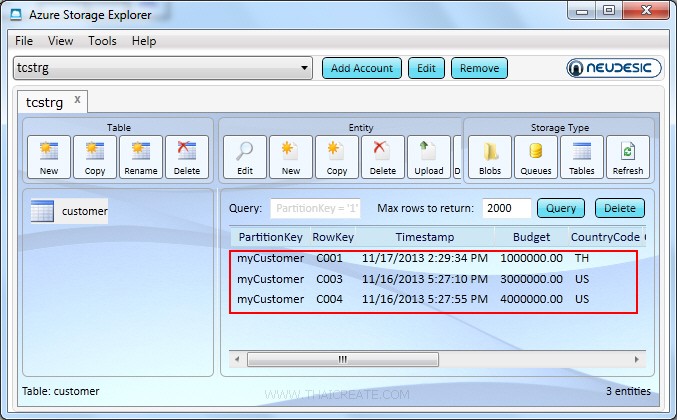Image resolution: width=677 pixels, height=420 pixels.
Task: Click the Copy table icon
Action: click(95, 157)
